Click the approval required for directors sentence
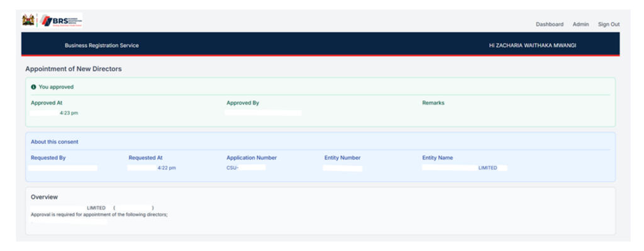 tap(99, 215)
